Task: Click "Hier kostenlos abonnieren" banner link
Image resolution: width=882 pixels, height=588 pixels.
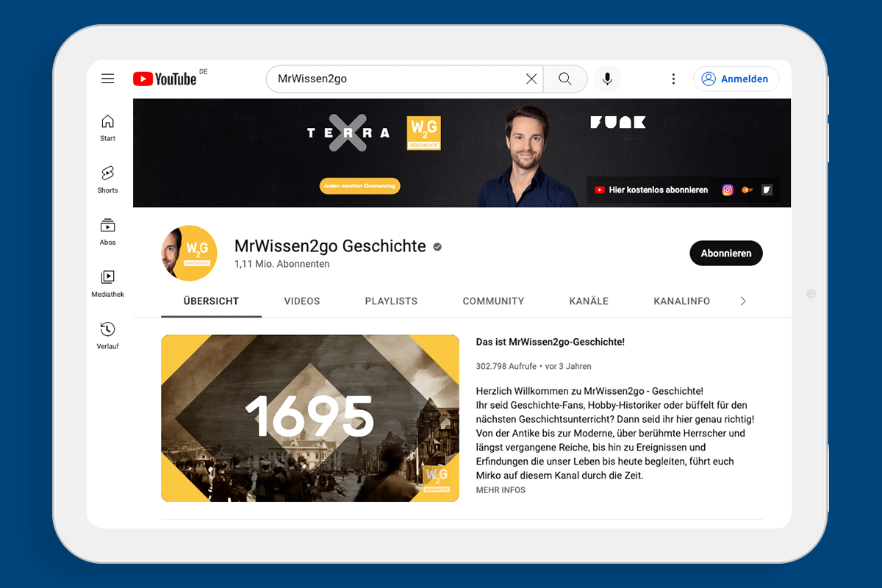Action: point(659,190)
